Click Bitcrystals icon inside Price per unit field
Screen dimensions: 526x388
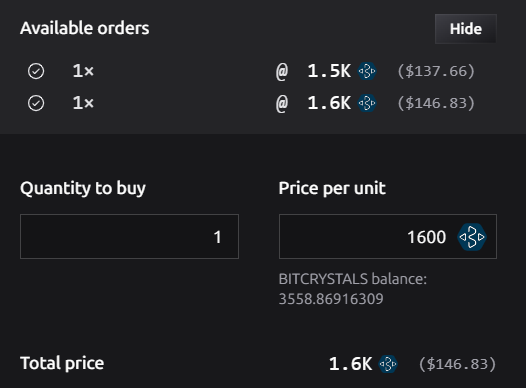472,237
